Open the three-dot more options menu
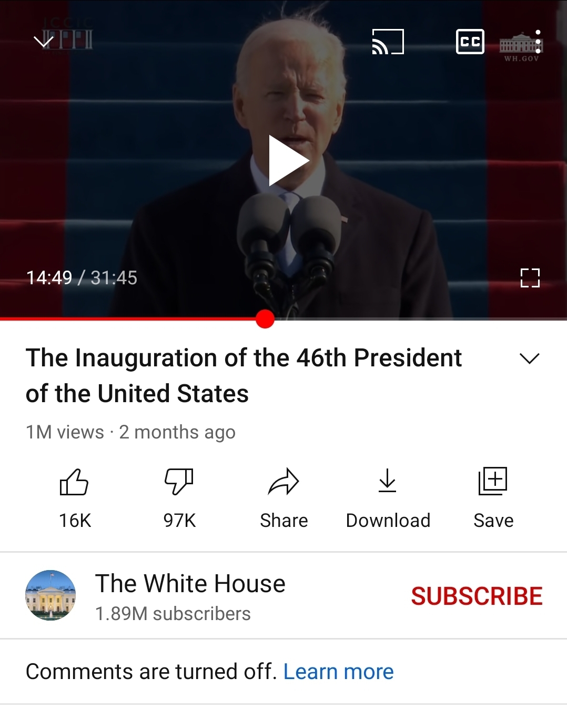 (x=538, y=42)
